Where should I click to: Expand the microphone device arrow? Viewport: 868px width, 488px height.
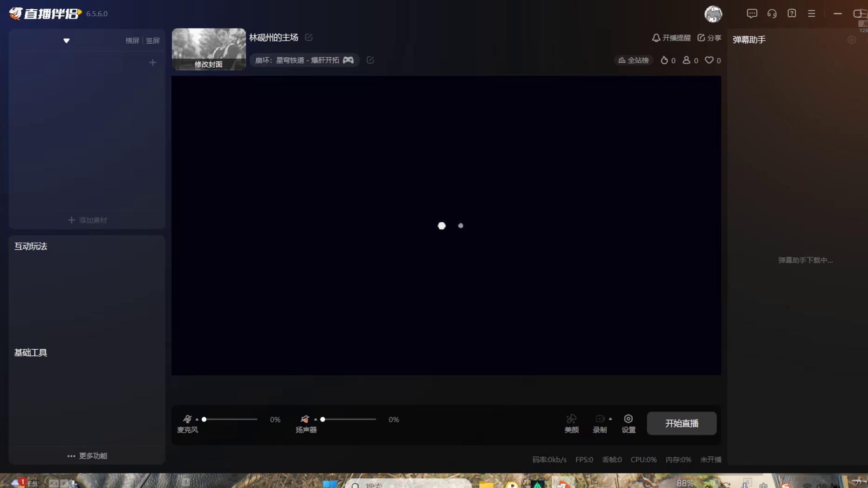point(197,420)
